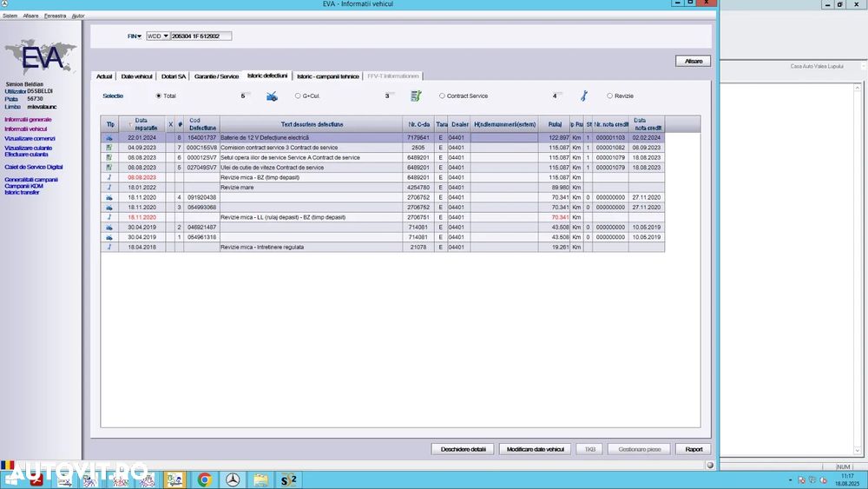Open the Ajutor menu
The height and width of the screenshot is (489, 868).
click(78, 16)
